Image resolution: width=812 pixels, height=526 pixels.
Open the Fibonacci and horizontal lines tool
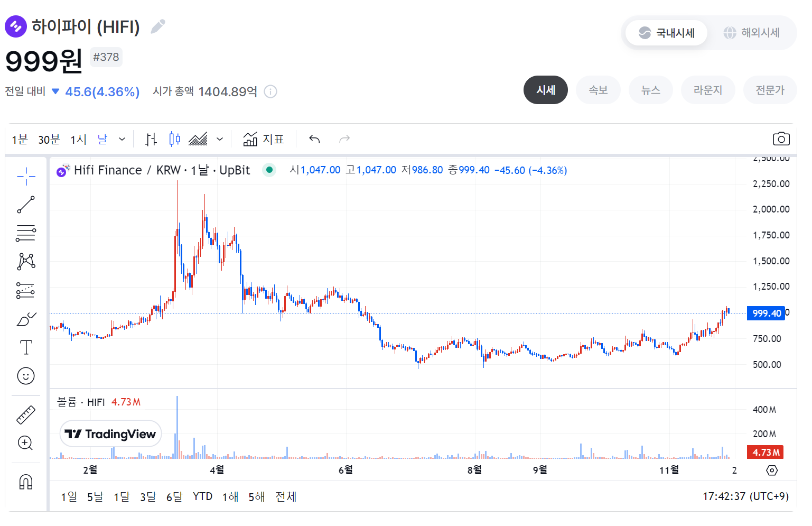coord(26,233)
